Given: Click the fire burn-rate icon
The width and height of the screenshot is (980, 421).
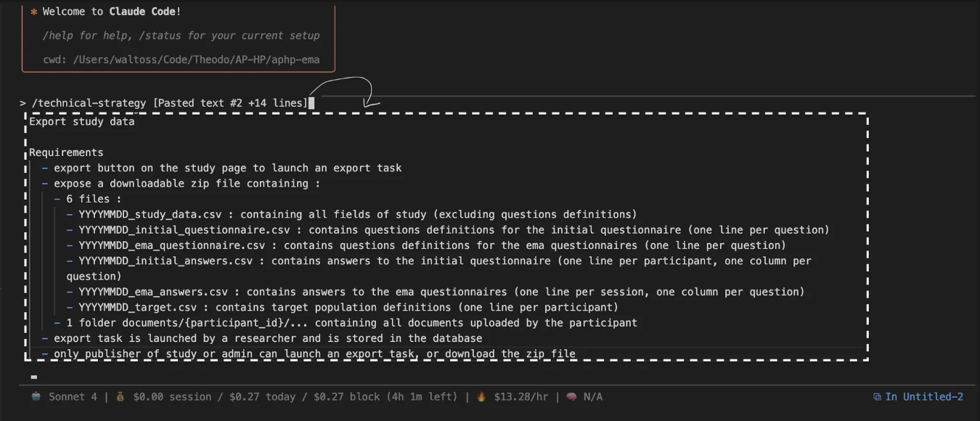Looking at the screenshot, I should pos(481,397).
